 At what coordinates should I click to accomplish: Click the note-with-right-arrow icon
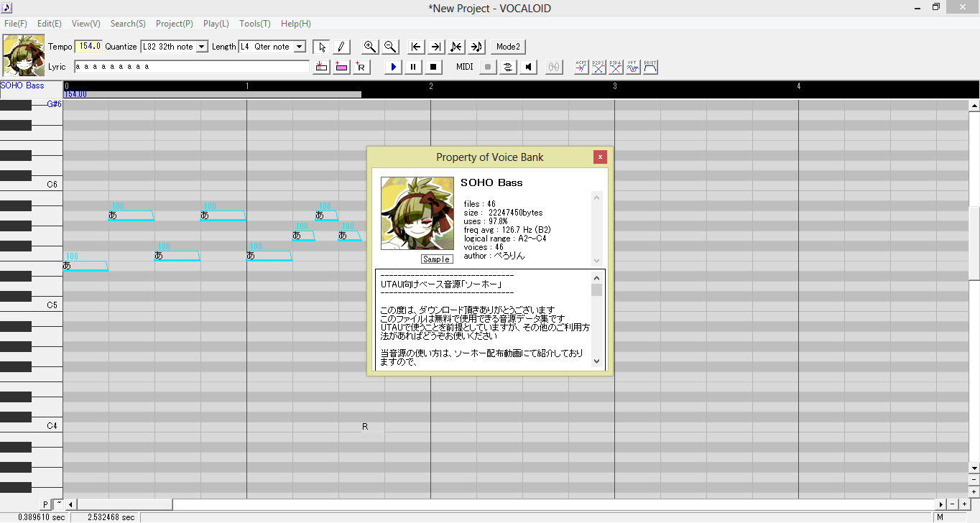[x=476, y=47]
